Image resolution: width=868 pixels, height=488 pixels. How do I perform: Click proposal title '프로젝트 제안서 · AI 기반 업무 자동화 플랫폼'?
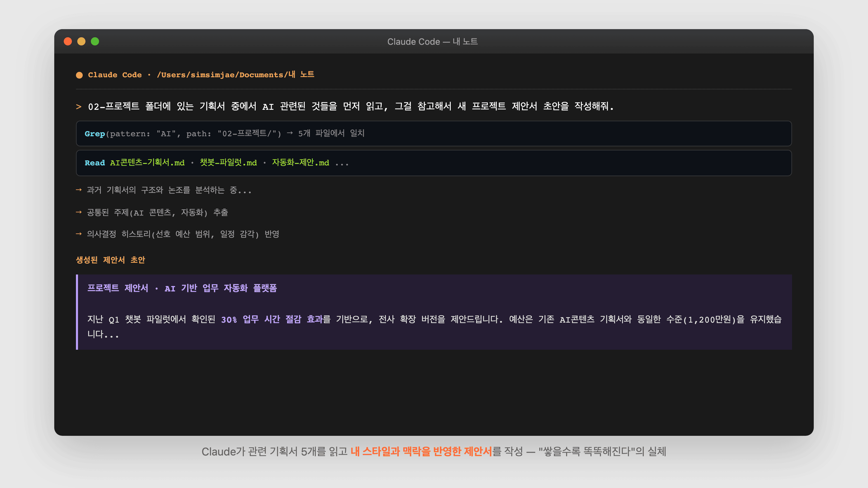coord(182,288)
